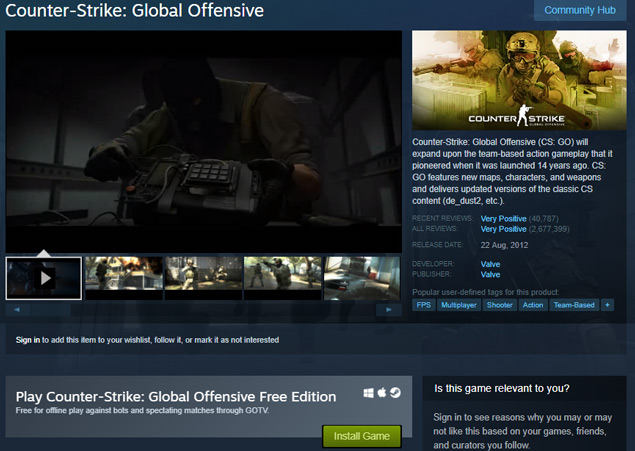
Task: Click the SteamOS platform icon
Action: (395, 393)
